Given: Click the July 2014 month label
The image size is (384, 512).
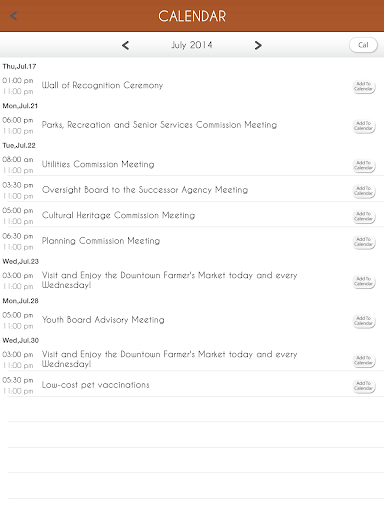Looking at the screenshot, I should 192,45.
